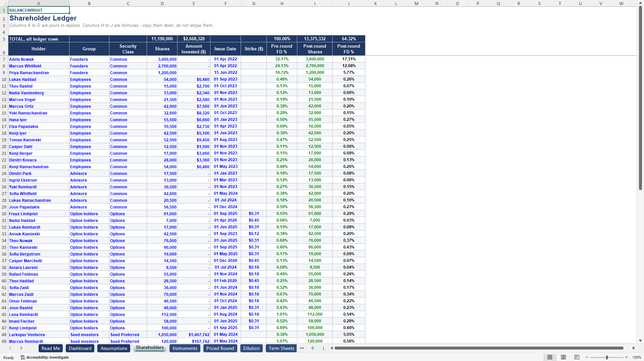Click the Holder column header cell
Image resolution: width=644 pixels, height=361 pixels.
coord(39,49)
